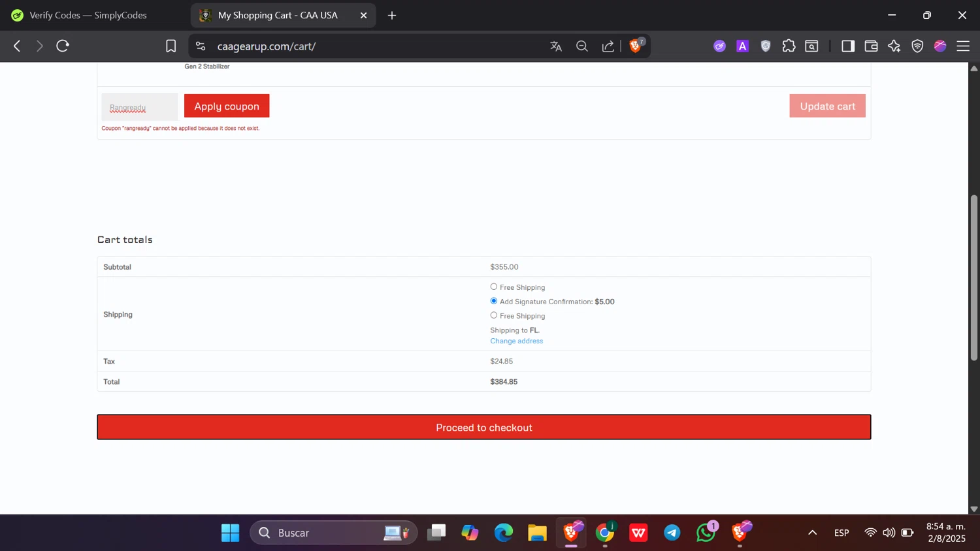Screen dimensions: 980x551
Task: Show hidden system tray icons
Action: pyautogui.click(x=812, y=533)
